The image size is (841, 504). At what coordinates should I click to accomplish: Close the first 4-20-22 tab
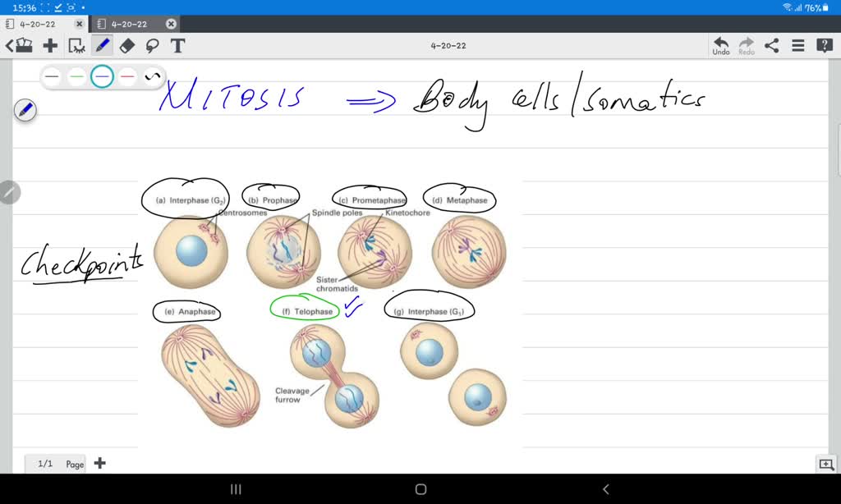79,24
